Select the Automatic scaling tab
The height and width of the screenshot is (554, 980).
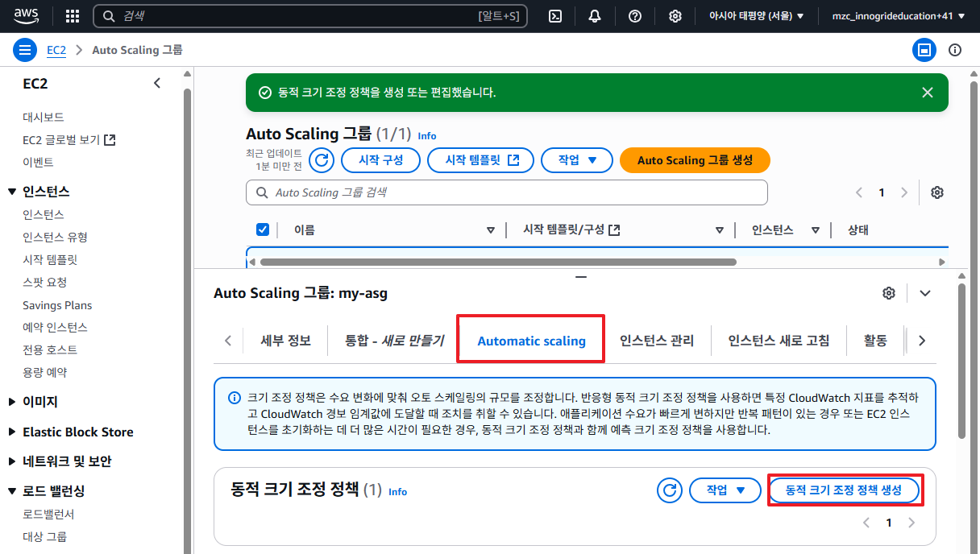tap(531, 341)
